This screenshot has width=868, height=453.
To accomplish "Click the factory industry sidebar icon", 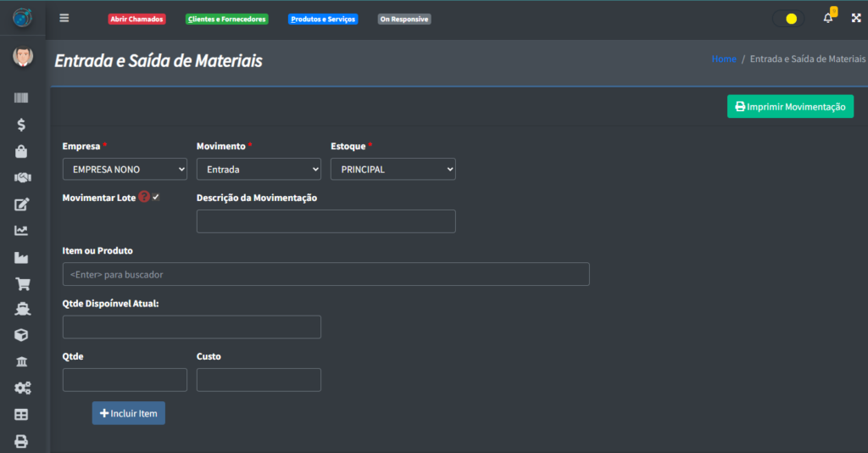I will pos(22,257).
